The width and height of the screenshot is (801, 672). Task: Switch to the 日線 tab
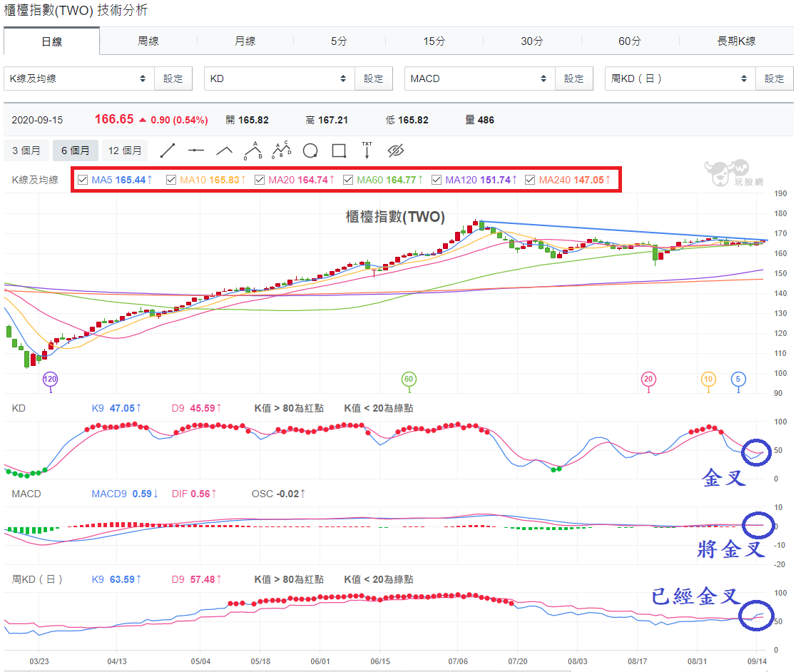point(51,41)
